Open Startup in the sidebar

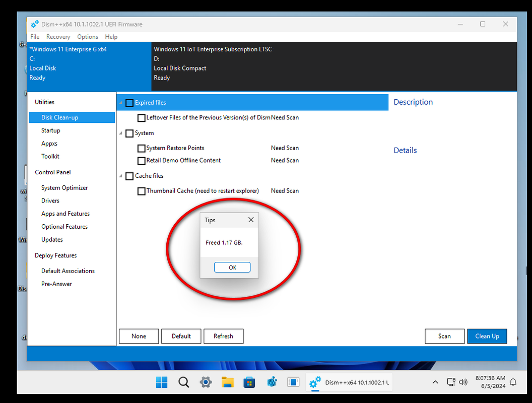[x=50, y=130]
